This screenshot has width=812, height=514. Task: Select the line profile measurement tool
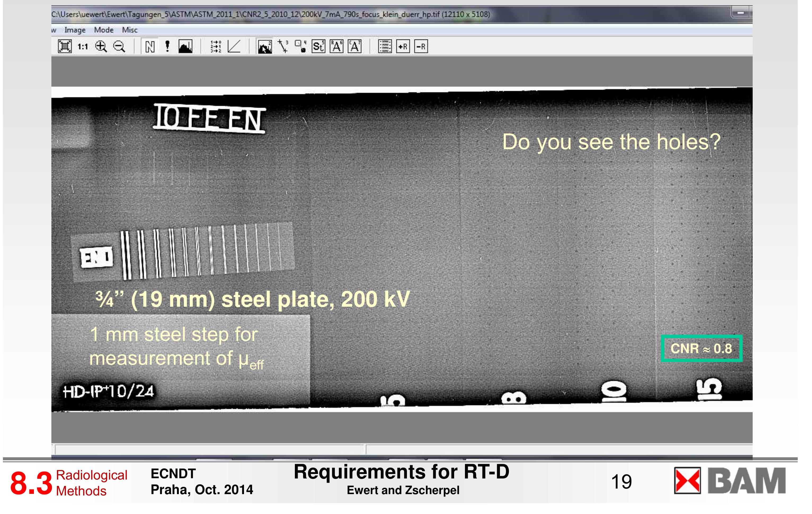(283, 47)
